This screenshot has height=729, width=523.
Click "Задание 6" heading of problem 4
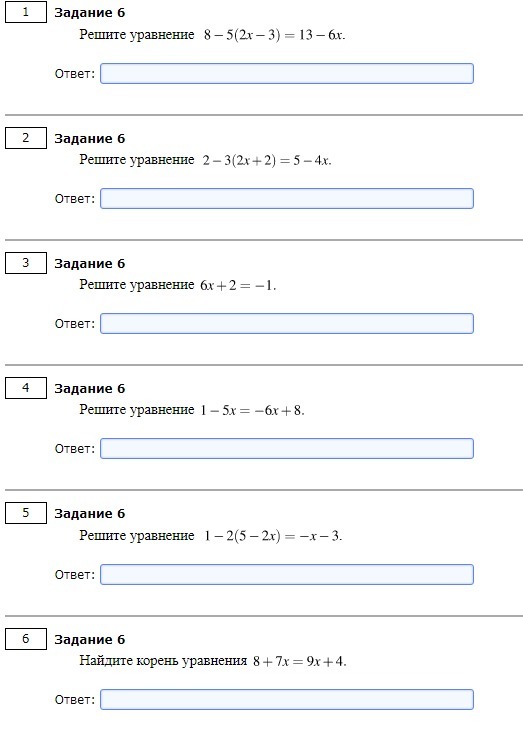coord(90,389)
